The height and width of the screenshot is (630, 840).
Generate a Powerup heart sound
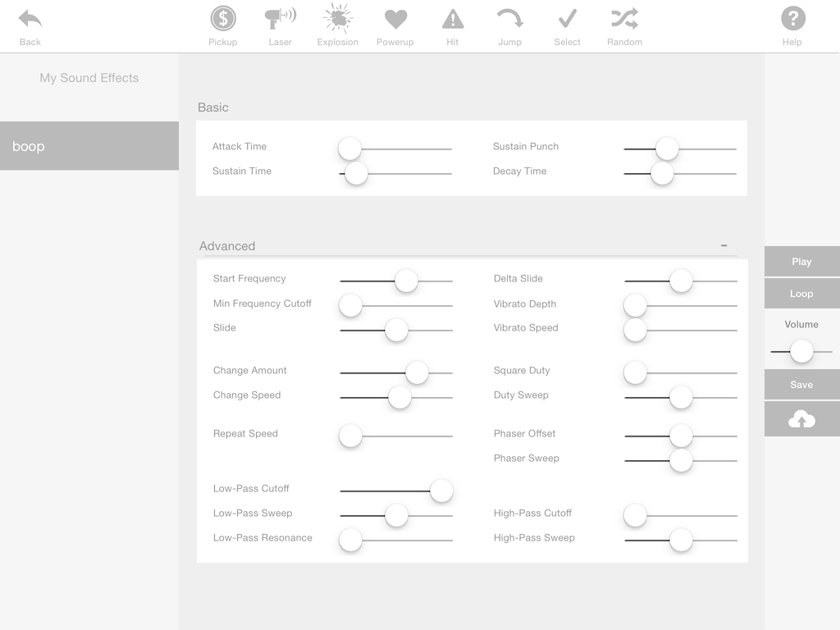[395, 20]
